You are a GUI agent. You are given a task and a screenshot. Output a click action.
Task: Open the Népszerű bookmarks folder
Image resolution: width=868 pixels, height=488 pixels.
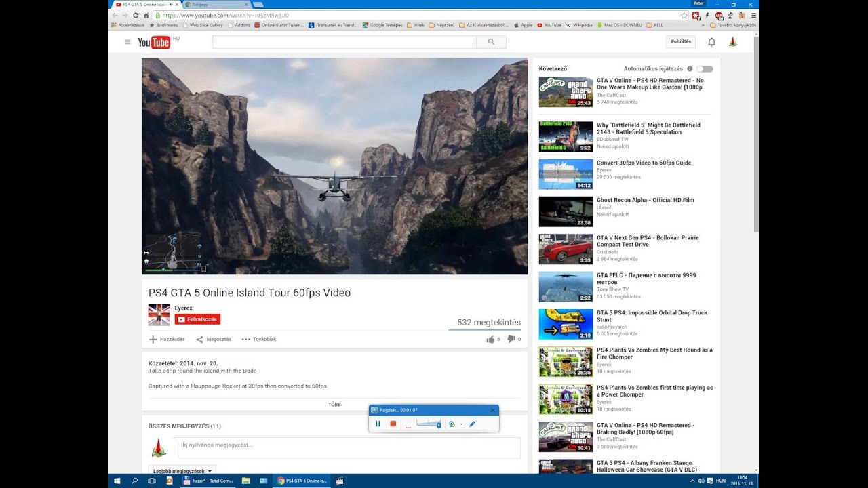(441, 25)
